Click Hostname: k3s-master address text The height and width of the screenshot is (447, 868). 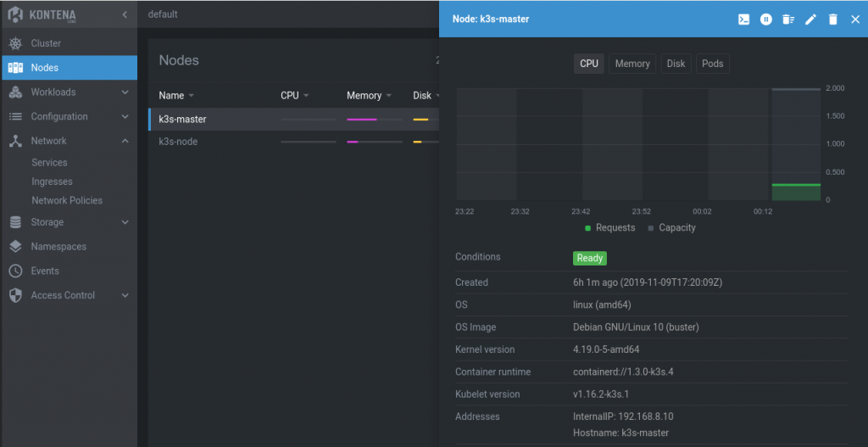(621, 433)
